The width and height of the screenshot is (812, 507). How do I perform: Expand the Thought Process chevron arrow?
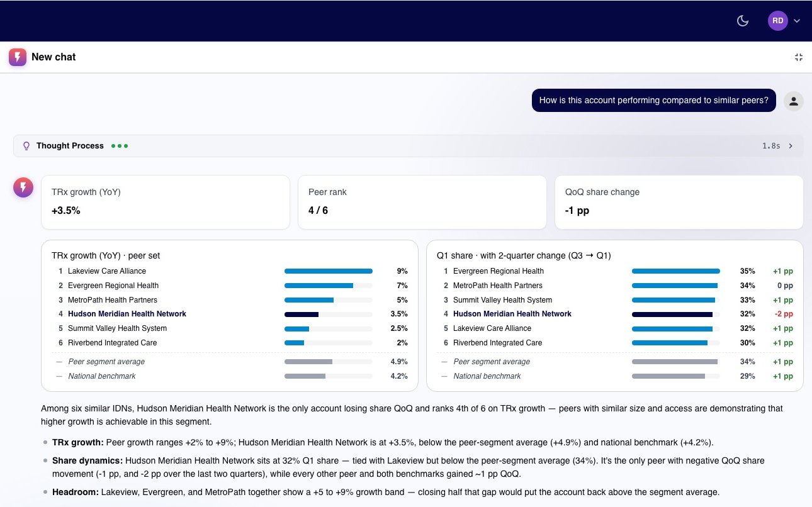point(791,146)
